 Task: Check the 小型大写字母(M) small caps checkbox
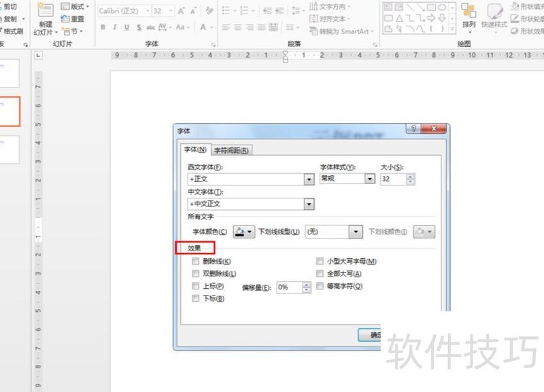[x=320, y=261]
